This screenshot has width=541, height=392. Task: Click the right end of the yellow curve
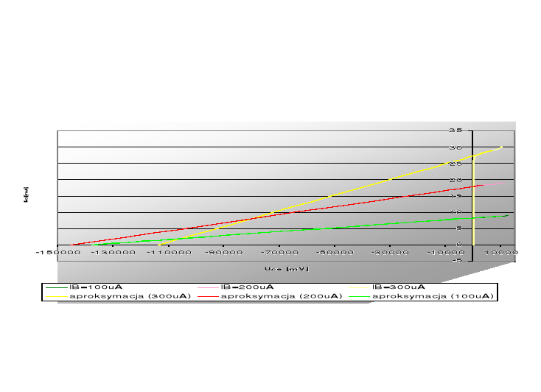click(502, 147)
